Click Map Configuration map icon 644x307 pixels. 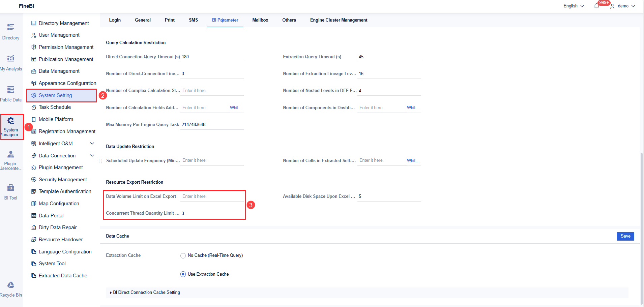coord(34,204)
